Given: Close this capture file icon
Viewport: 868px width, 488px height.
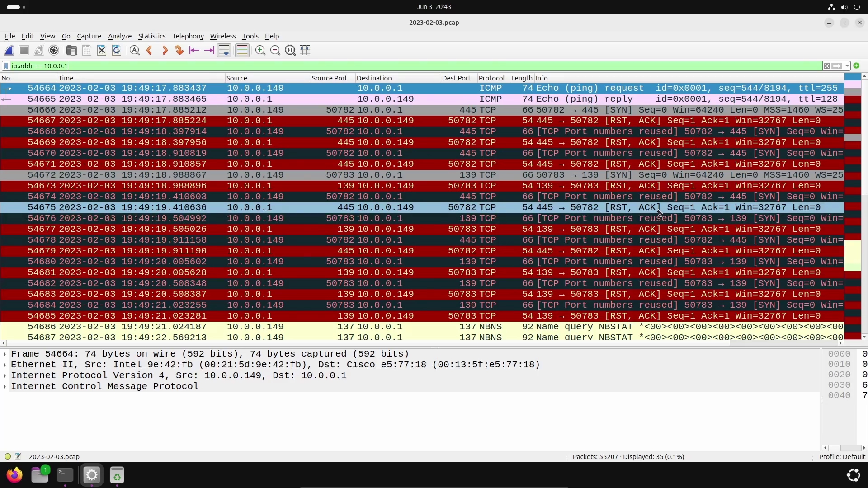Looking at the screenshot, I should [x=102, y=51].
